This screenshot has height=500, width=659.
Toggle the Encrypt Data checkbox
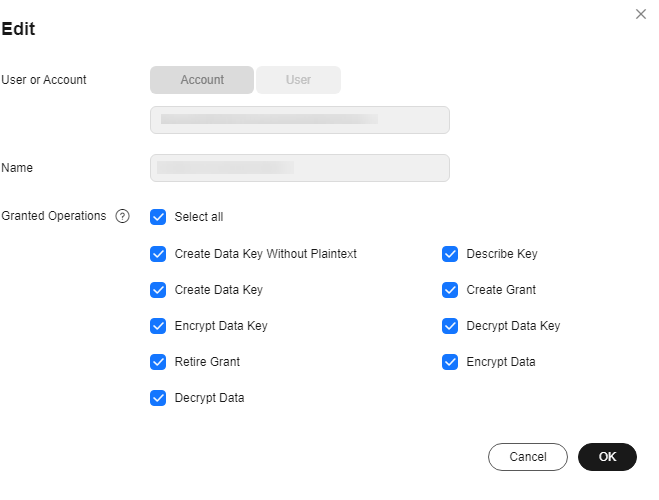click(450, 362)
